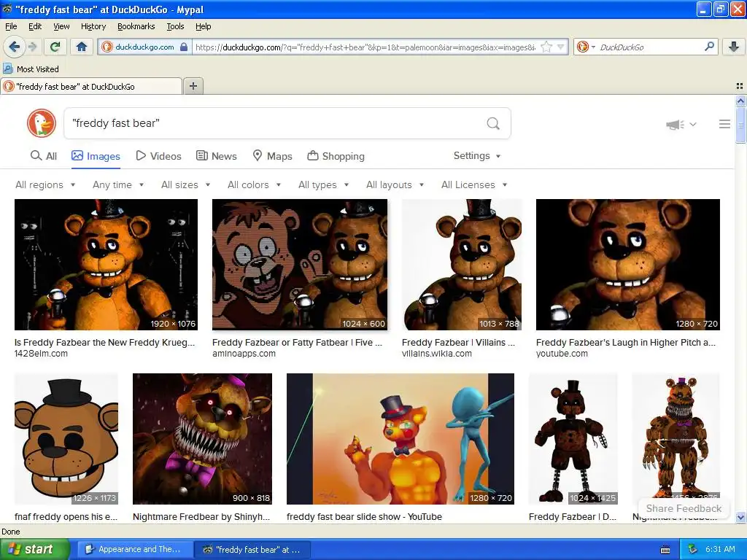Open the Edit menu
Screen dimensions: 747x560
pyautogui.click(x=35, y=26)
